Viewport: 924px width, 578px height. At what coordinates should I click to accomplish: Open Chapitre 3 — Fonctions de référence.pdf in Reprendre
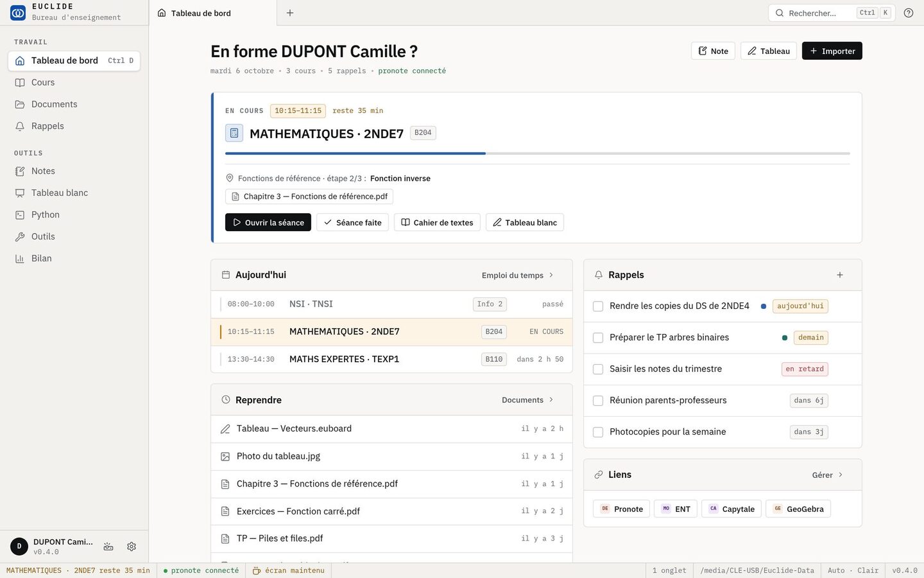point(391,484)
